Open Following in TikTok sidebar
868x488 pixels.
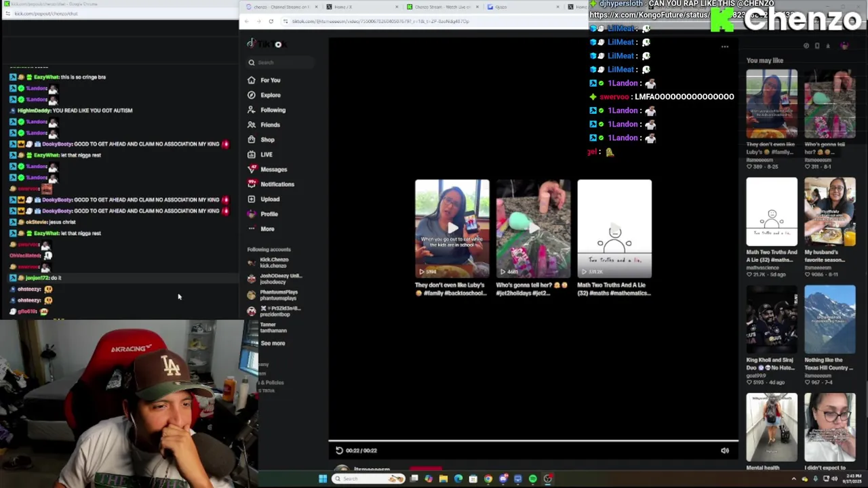click(x=266, y=110)
